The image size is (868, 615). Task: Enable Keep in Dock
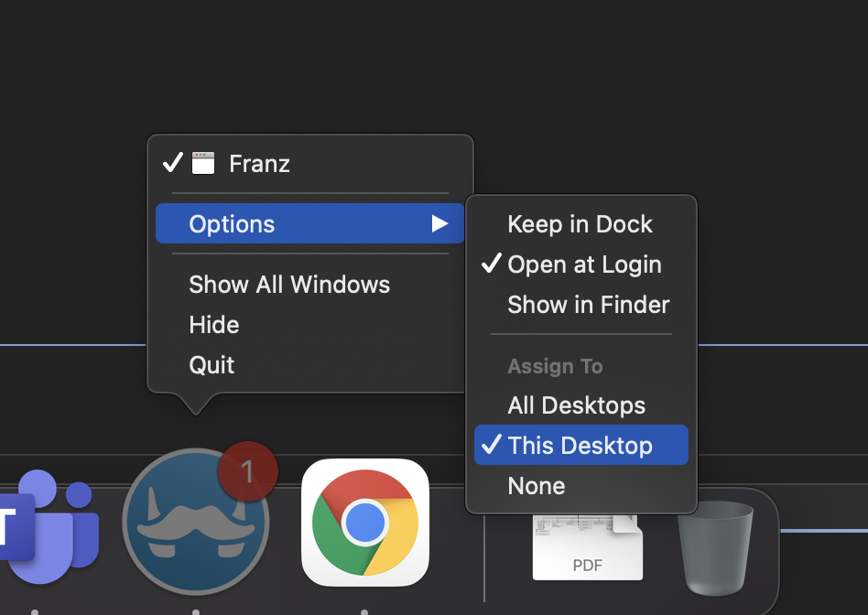point(581,224)
